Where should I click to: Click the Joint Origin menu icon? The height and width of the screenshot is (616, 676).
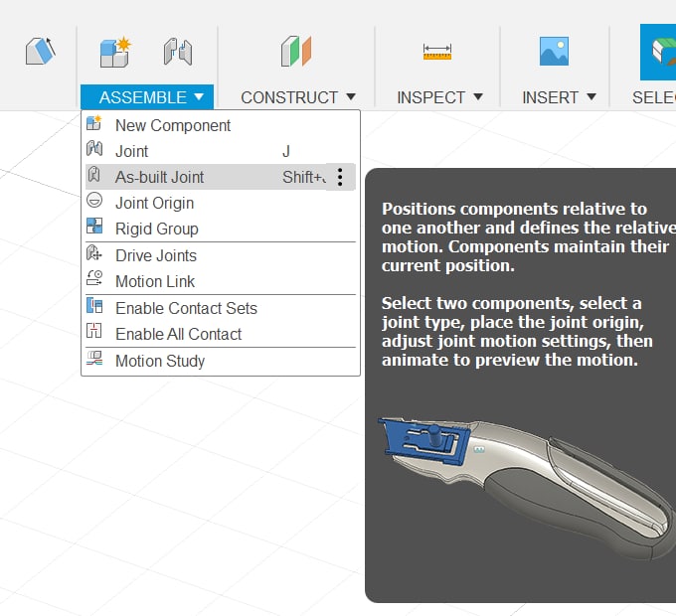tap(94, 201)
